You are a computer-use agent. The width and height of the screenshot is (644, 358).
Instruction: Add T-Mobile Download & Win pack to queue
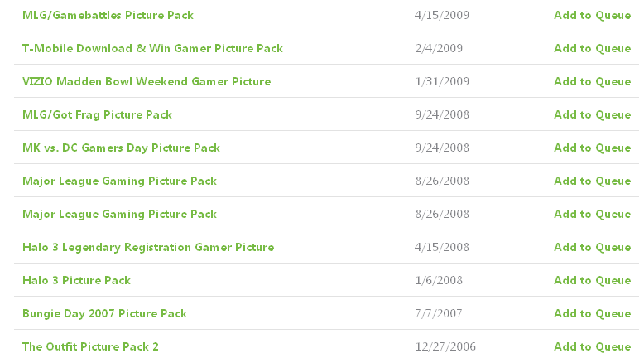coord(592,48)
